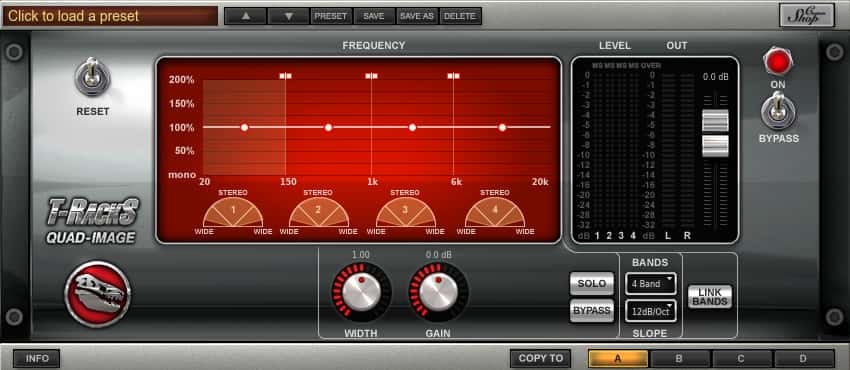This screenshot has height=370, width=850.
Task: Open the INFO panel
Action: [37, 358]
